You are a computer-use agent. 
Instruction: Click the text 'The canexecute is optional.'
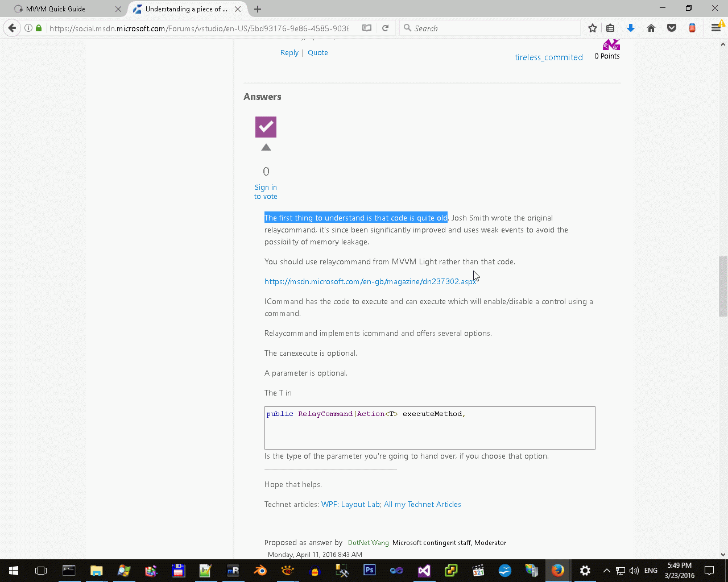tap(311, 353)
